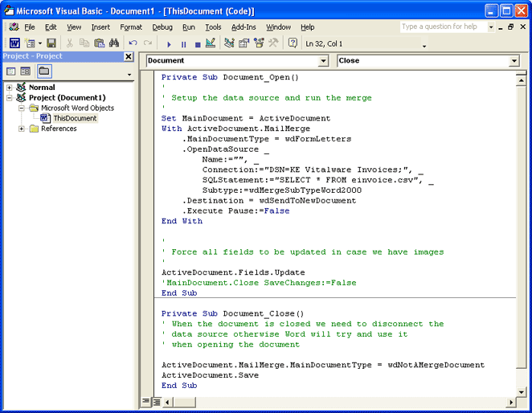Open the Insert menu
This screenshot has height=413, width=532.
coord(100,27)
